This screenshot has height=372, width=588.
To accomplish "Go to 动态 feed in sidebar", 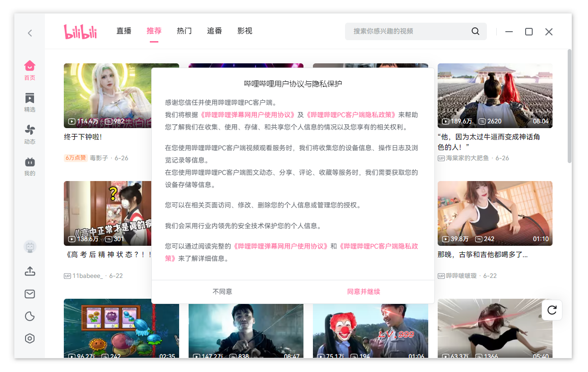I will [30, 134].
